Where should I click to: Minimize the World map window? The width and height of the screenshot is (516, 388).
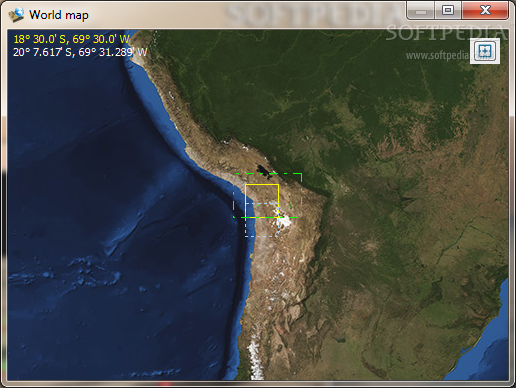pyautogui.click(x=421, y=11)
